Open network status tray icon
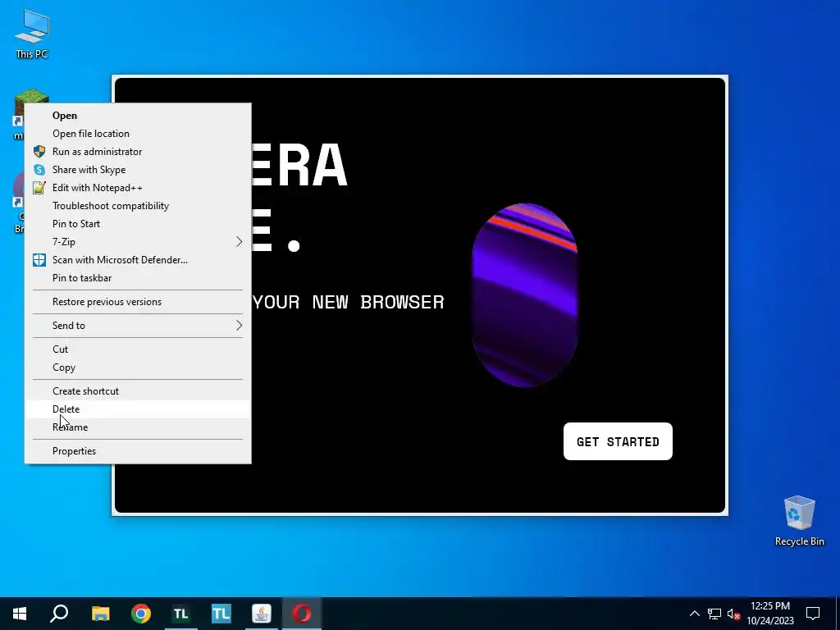The height and width of the screenshot is (630, 840). (714, 614)
